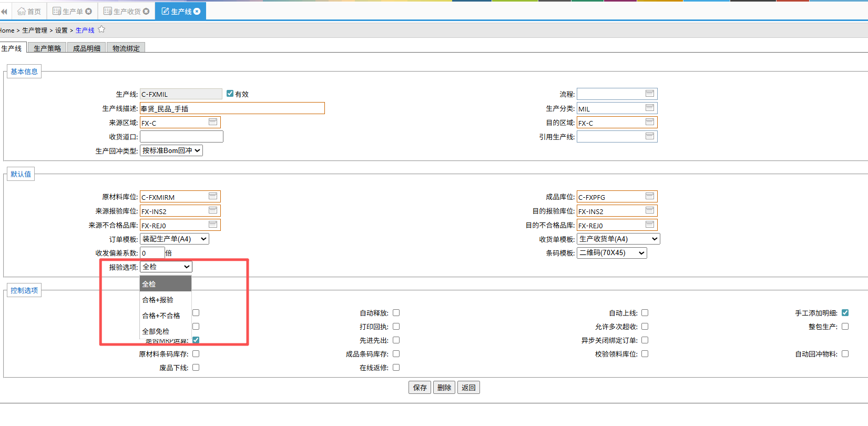Toggle the 废品下线 checkbox
Viewport: 868px width, 426px height.
click(196, 367)
